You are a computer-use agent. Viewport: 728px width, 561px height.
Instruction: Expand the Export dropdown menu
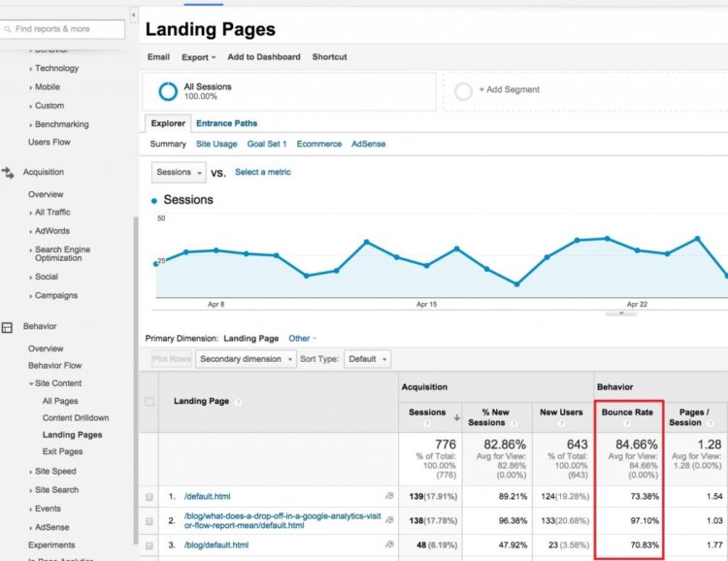(198, 57)
